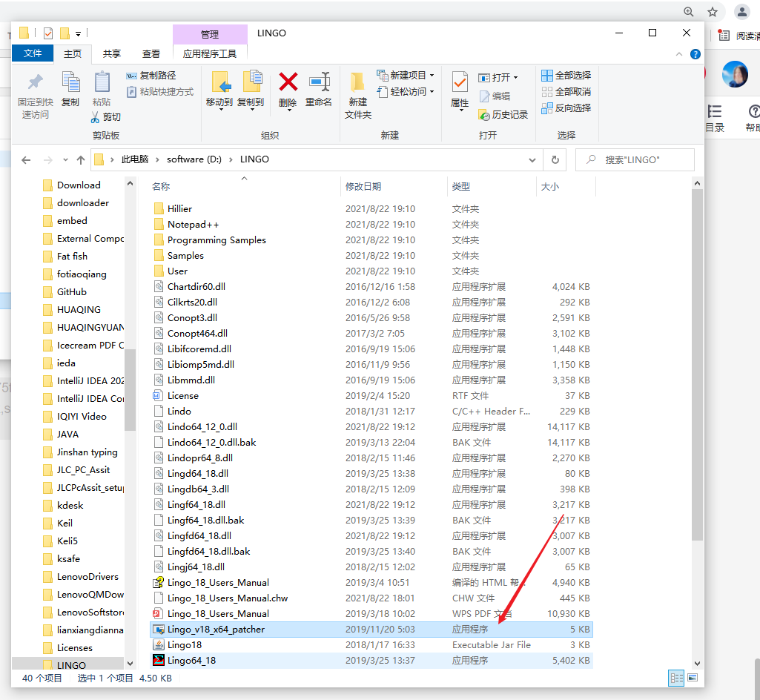Click the file list vertical scrollbar
The height and width of the screenshot is (700, 760).
click(x=697, y=365)
